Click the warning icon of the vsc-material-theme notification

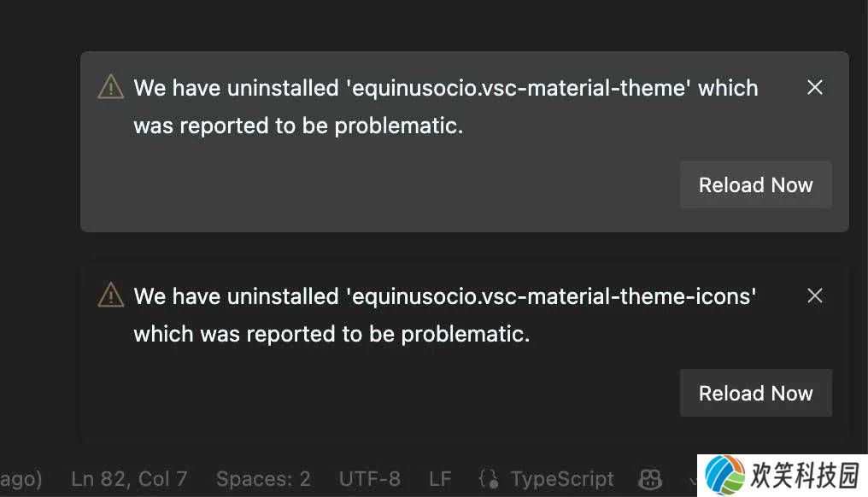(111, 87)
